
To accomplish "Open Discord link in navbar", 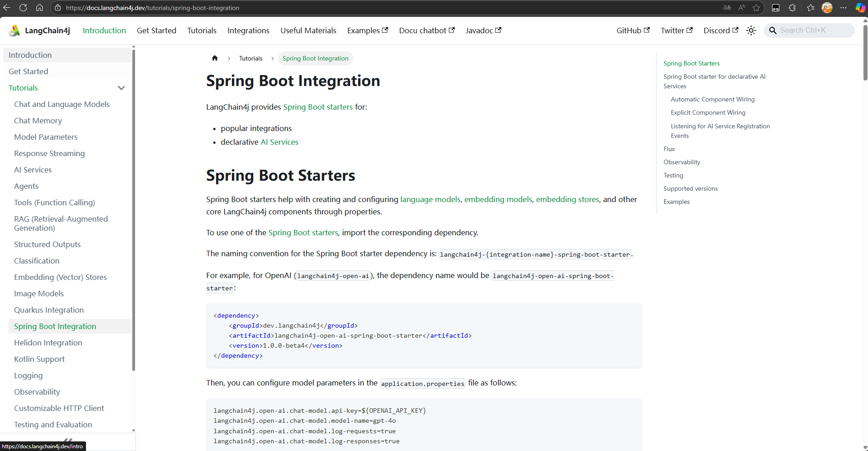I will 721,30.
